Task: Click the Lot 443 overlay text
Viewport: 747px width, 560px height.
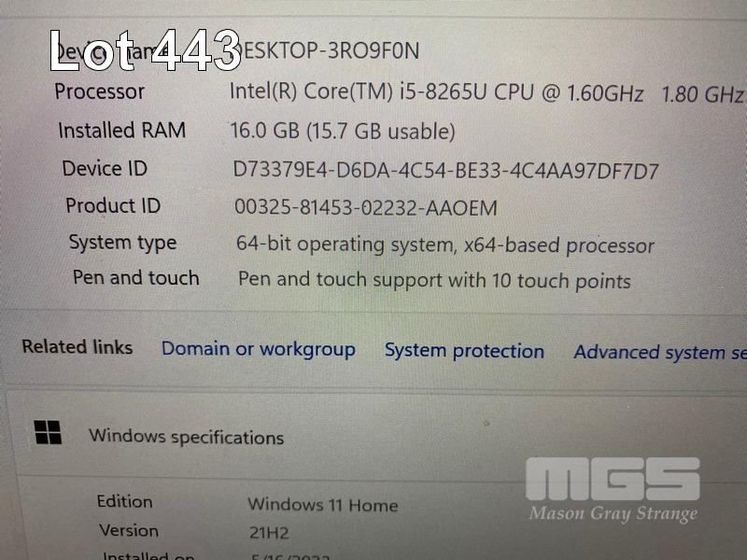Action: [x=146, y=50]
